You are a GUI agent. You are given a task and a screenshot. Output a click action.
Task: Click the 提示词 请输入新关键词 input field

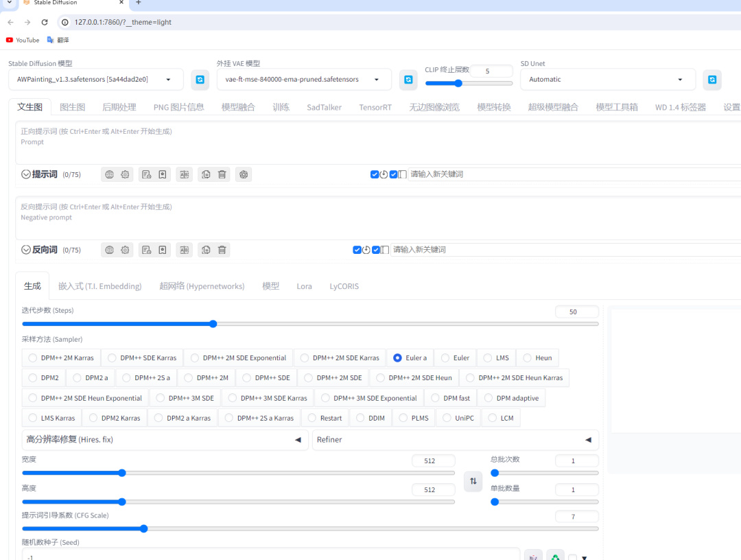click(x=574, y=174)
